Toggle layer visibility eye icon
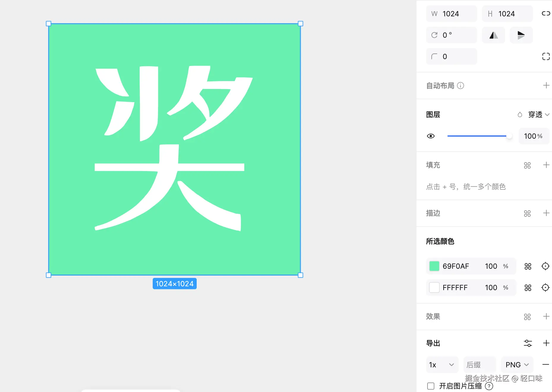This screenshot has width=552, height=392. (x=431, y=136)
